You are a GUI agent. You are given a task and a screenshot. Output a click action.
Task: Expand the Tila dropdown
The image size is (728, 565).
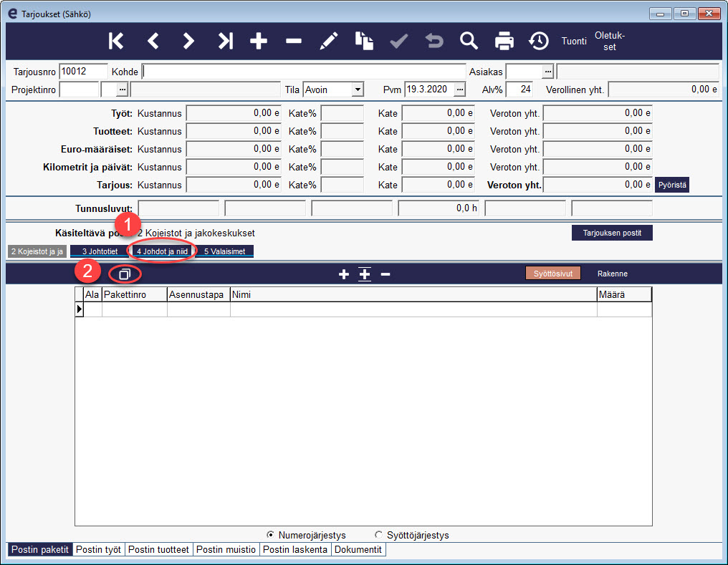pos(357,90)
